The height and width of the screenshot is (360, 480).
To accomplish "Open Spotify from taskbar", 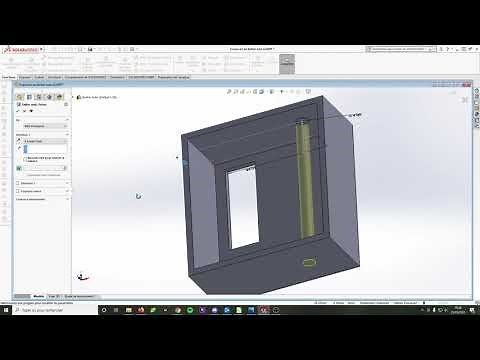I will pos(190,310).
